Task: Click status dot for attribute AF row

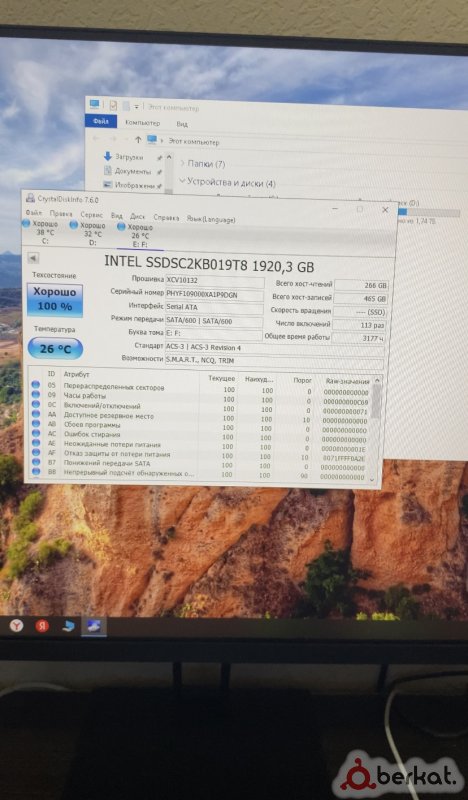Action: click(x=36, y=453)
